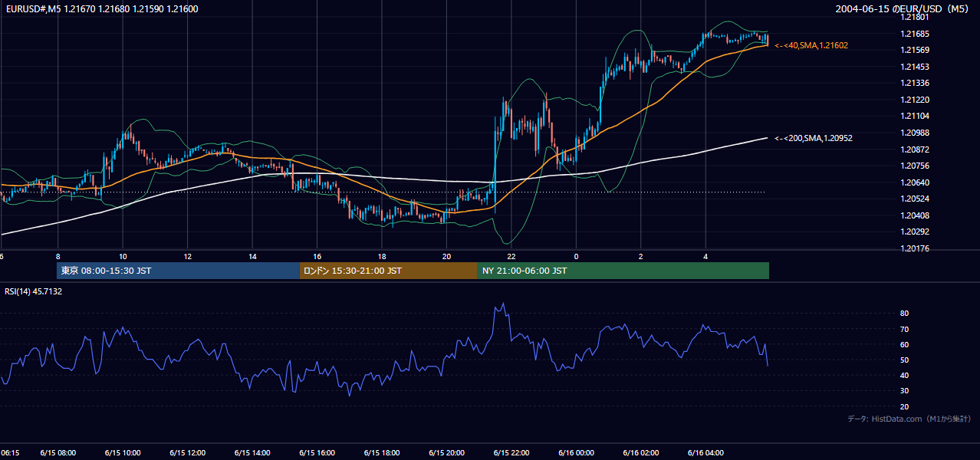Image resolution: width=980 pixels, height=460 pixels.
Task: Click the 1.21336 price axis label
Action: coord(913,83)
